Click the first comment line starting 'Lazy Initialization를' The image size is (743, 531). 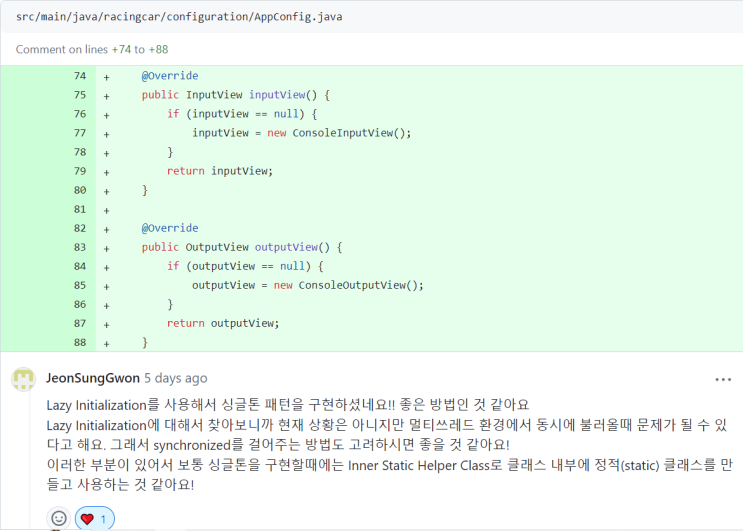[x=288, y=405]
